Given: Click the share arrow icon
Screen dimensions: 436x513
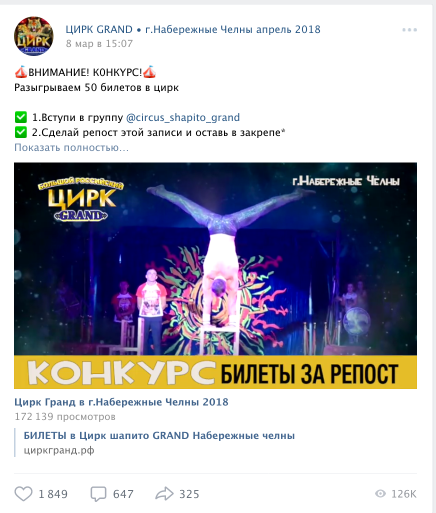Looking at the screenshot, I should pyautogui.click(x=164, y=494).
